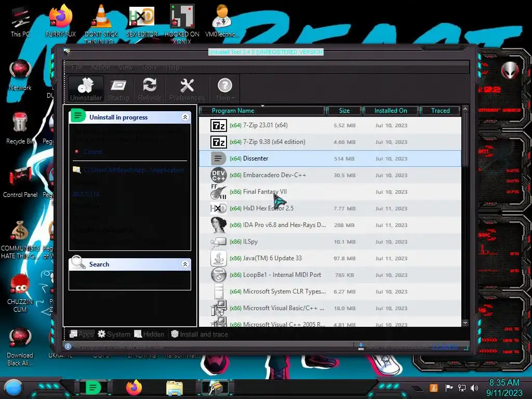Click the LoopBe1 765 KB size value
Viewport: 532px width, 399px height.
(344, 275)
